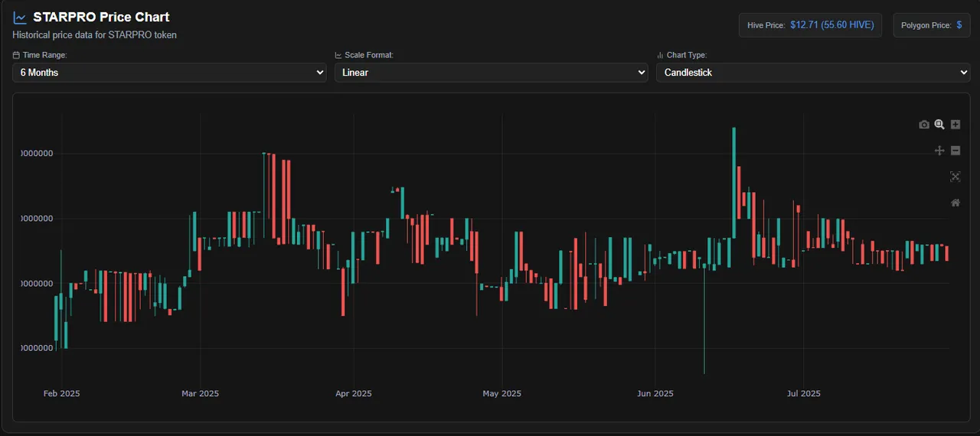Click the Hive Price badge
The width and height of the screenshot is (980, 436).
tap(810, 25)
